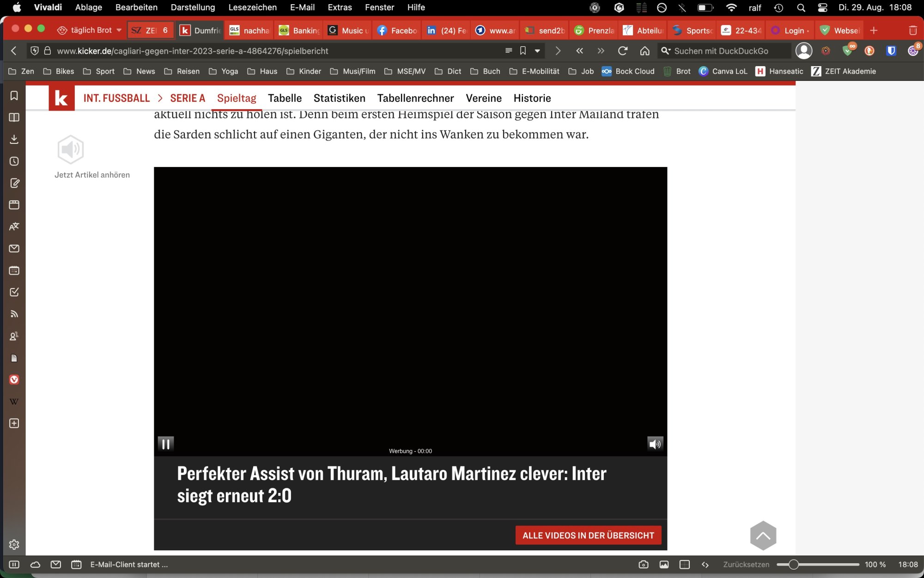Open the Notes panel in sidebar

pyautogui.click(x=14, y=183)
